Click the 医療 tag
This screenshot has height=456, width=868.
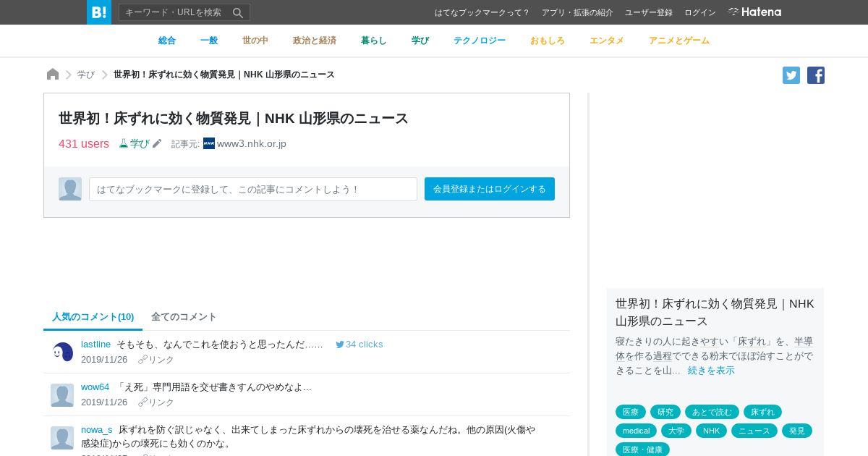tap(631, 412)
